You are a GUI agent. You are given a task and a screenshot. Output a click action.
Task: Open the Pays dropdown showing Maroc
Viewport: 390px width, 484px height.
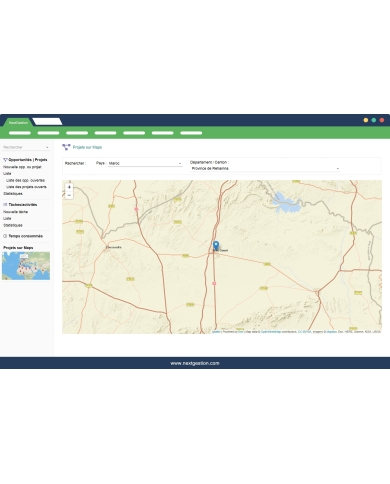[x=145, y=163]
